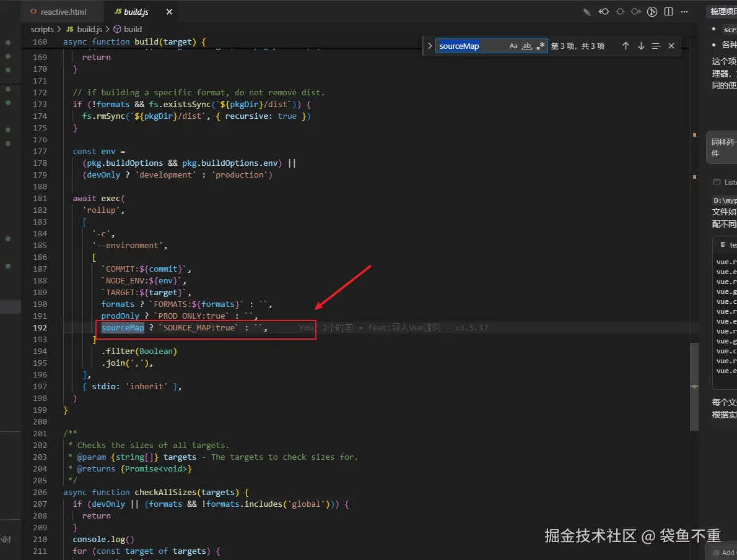Close the find widget
Screen dimensions: 737x560
click(x=671, y=46)
